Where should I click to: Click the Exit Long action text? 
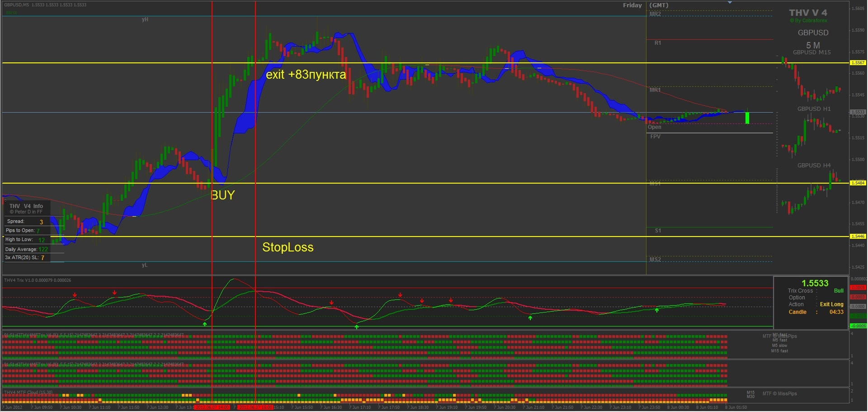832,304
